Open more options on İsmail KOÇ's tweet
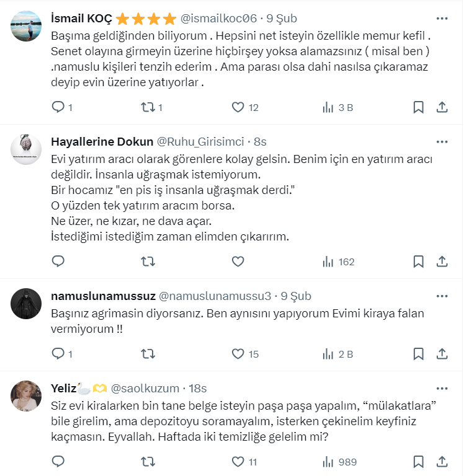464x476 pixels. [442, 19]
